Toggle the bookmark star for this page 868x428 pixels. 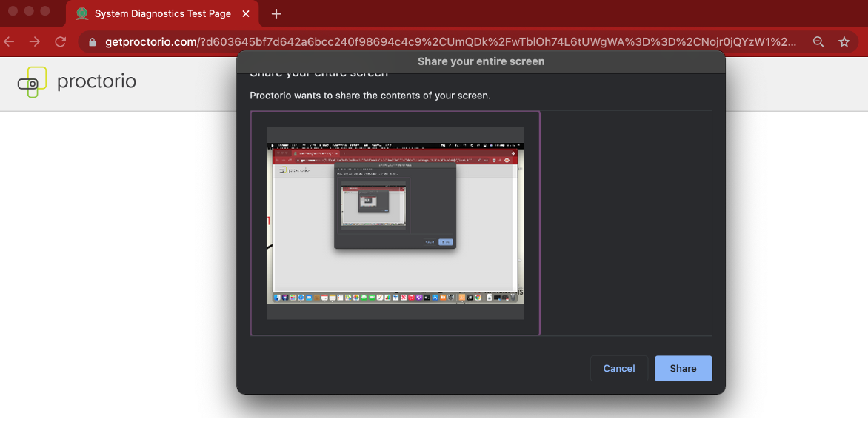(844, 42)
